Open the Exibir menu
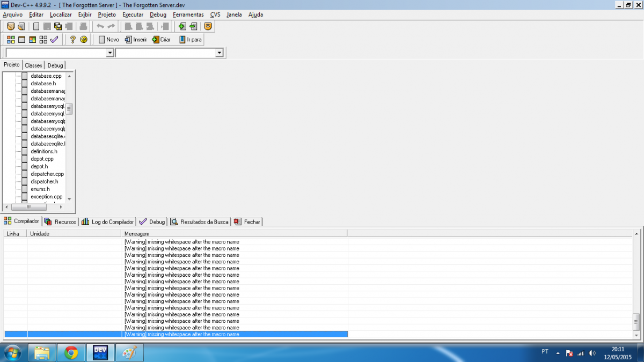Image resolution: width=644 pixels, height=362 pixels. 85,14
